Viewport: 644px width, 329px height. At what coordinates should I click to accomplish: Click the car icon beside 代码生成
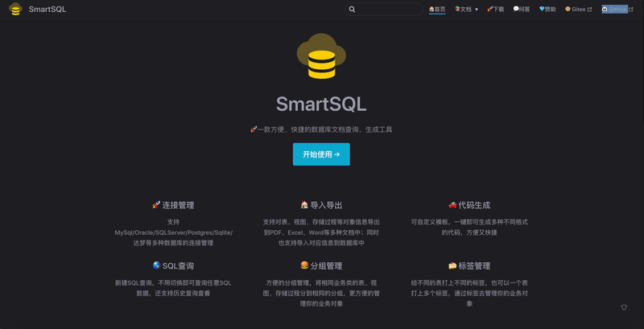[452, 204]
